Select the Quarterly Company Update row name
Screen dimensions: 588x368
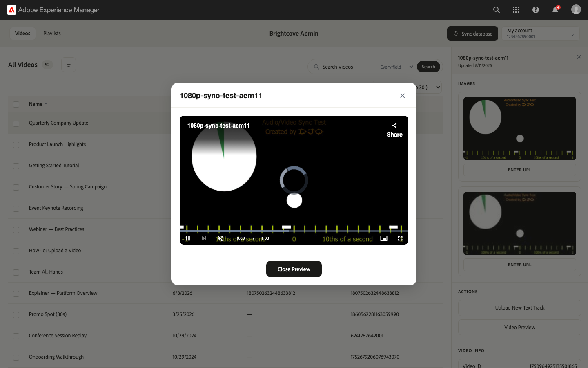pos(58,123)
